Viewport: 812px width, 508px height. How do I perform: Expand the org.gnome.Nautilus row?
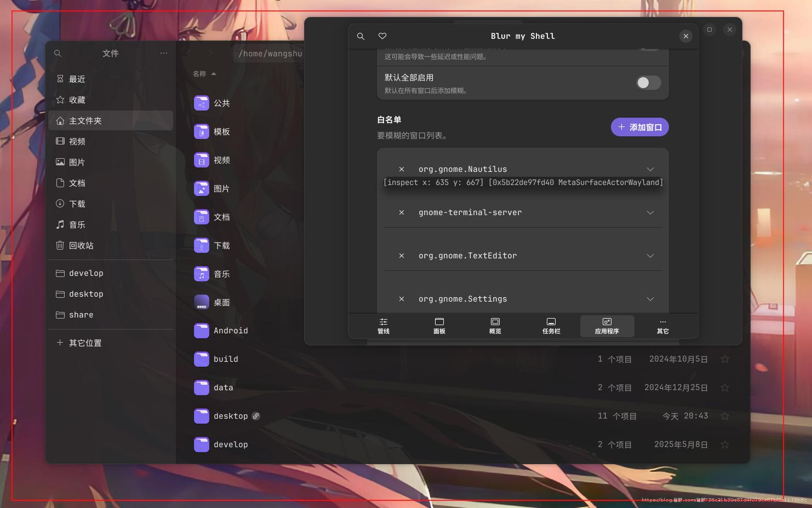pos(650,169)
